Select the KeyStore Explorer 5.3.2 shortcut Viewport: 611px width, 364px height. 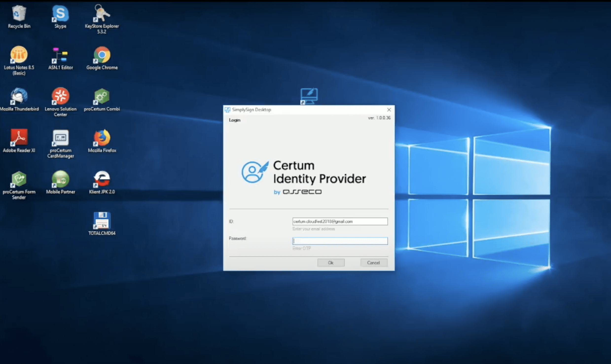102,19
